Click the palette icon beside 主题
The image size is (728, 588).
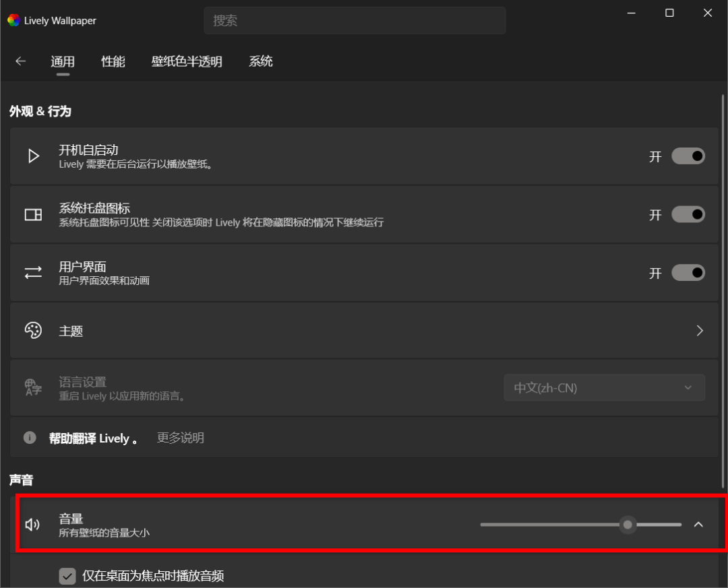34,331
